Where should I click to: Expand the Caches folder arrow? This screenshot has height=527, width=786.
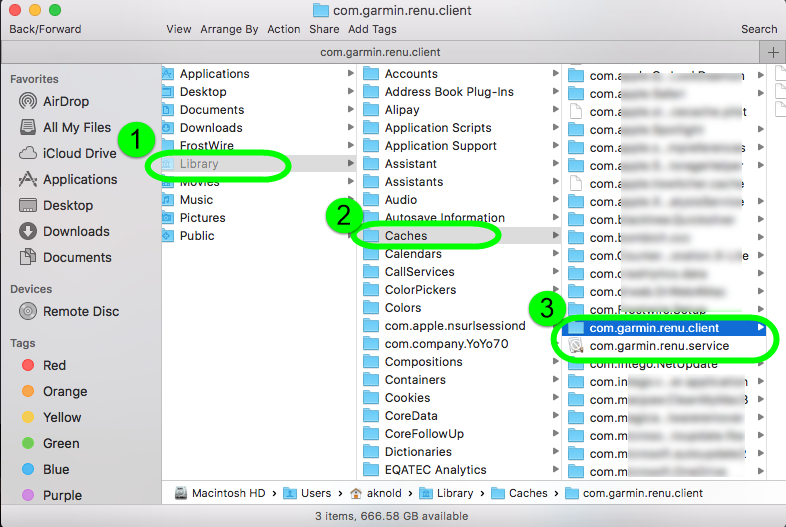tap(556, 236)
